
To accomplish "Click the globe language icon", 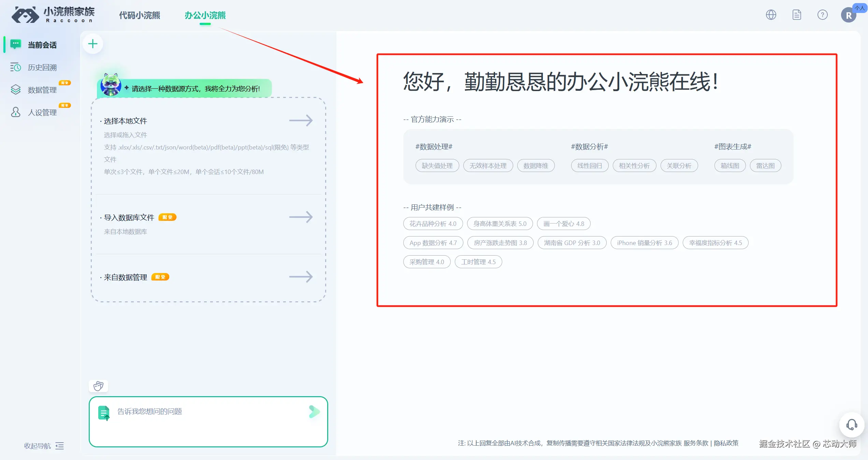I will pyautogui.click(x=771, y=15).
